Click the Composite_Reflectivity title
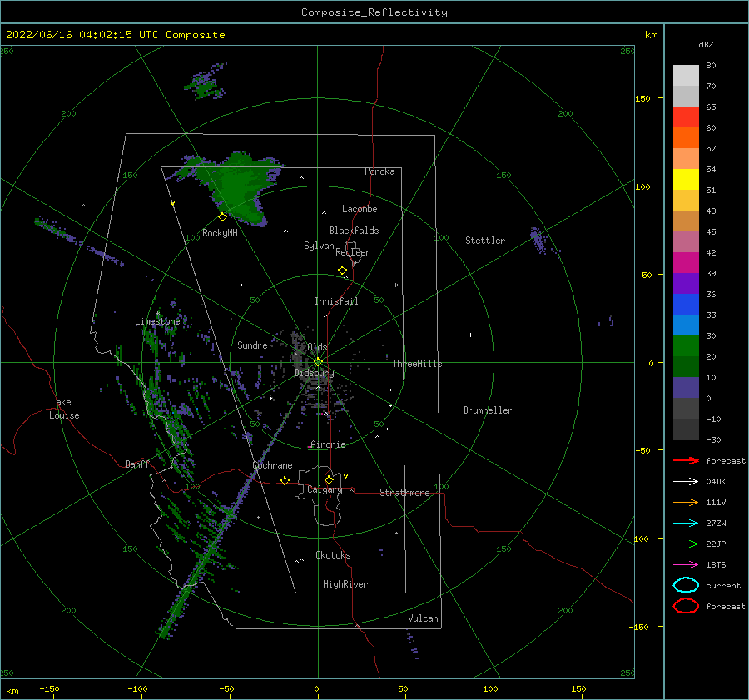 coord(374,12)
